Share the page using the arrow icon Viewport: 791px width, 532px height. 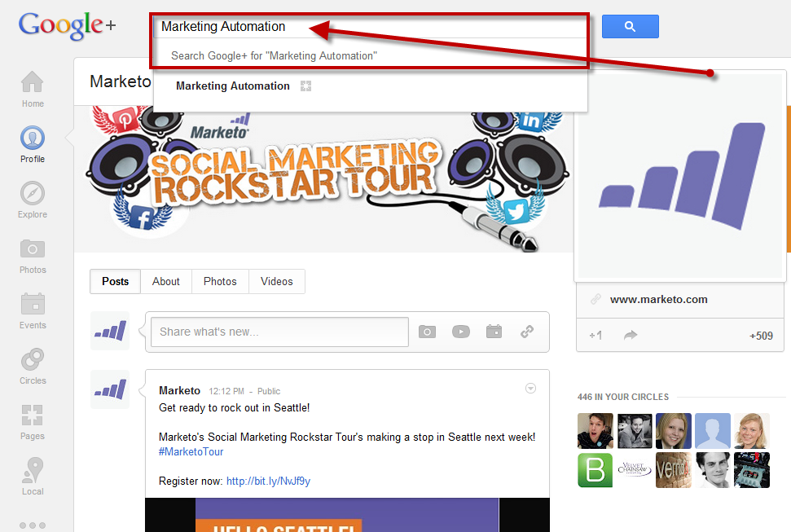click(631, 335)
